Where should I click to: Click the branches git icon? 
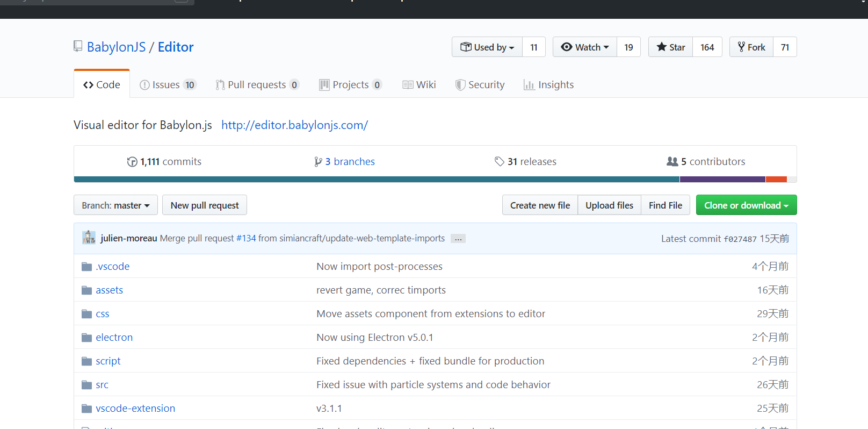pos(318,162)
